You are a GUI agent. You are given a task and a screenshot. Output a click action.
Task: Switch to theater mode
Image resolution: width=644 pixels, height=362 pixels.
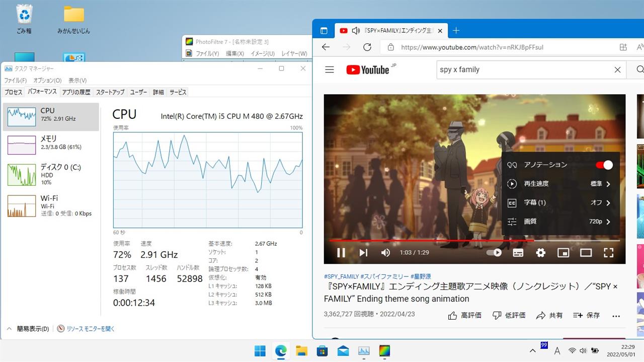click(x=586, y=253)
